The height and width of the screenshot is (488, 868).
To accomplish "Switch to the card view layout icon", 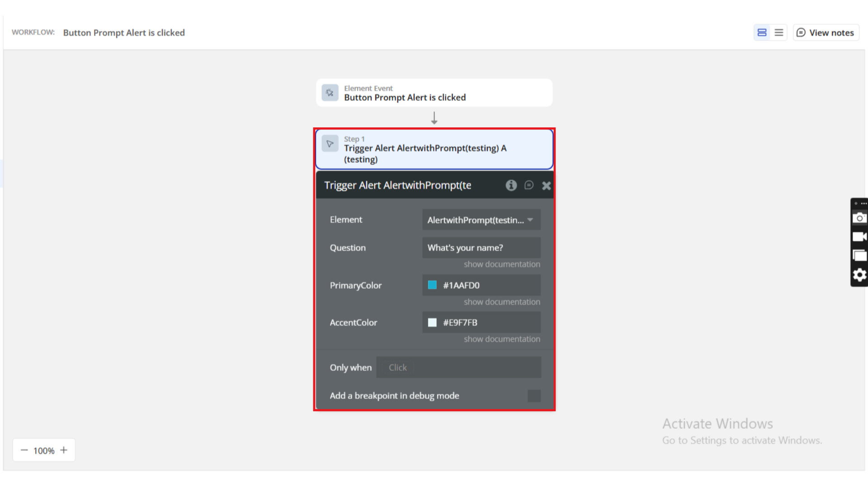I will [x=762, y=33].
